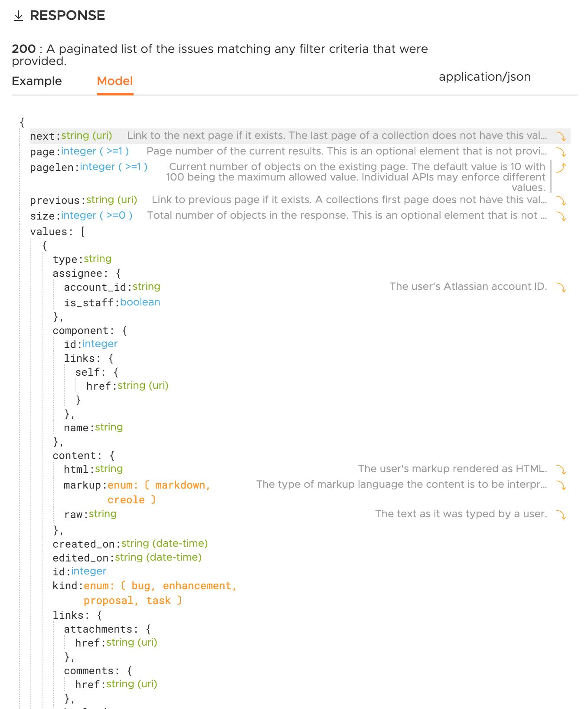The image size is (588, 709).
Task: Expand the size field description arrow
Action: click(x=561, y=217)
